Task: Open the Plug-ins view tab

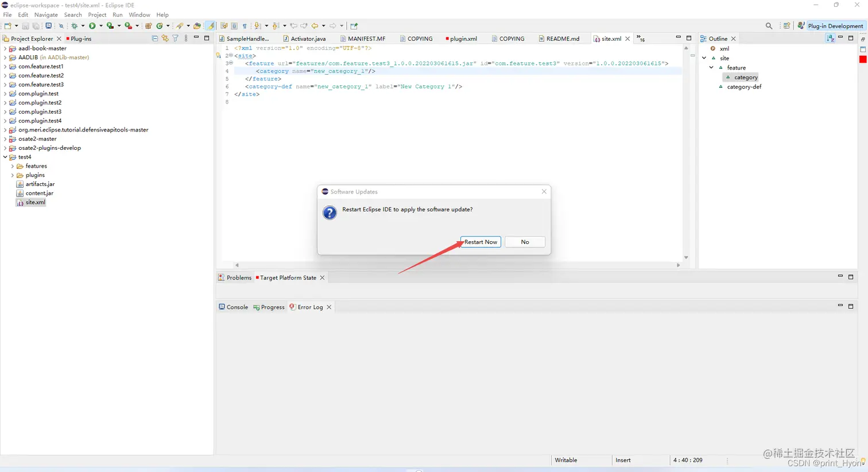Action: click(79, 38)
